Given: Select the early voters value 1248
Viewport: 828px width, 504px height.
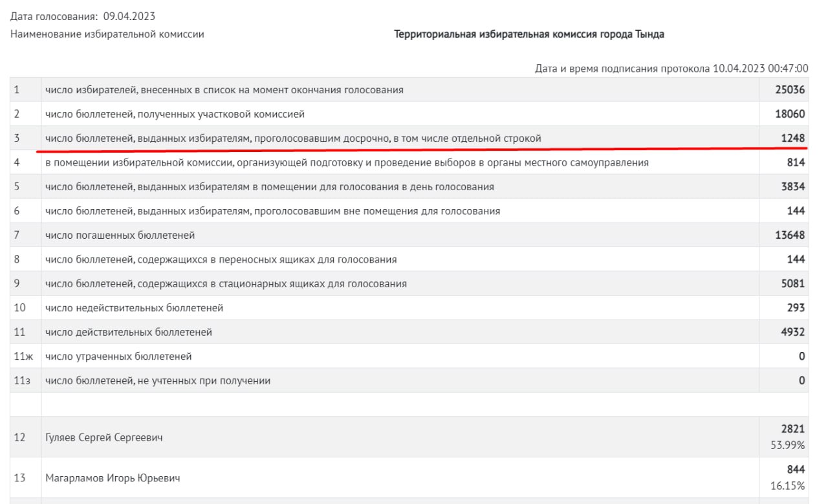Looking at the screenshot, I should pyautogui.click(x=792, y=138).
